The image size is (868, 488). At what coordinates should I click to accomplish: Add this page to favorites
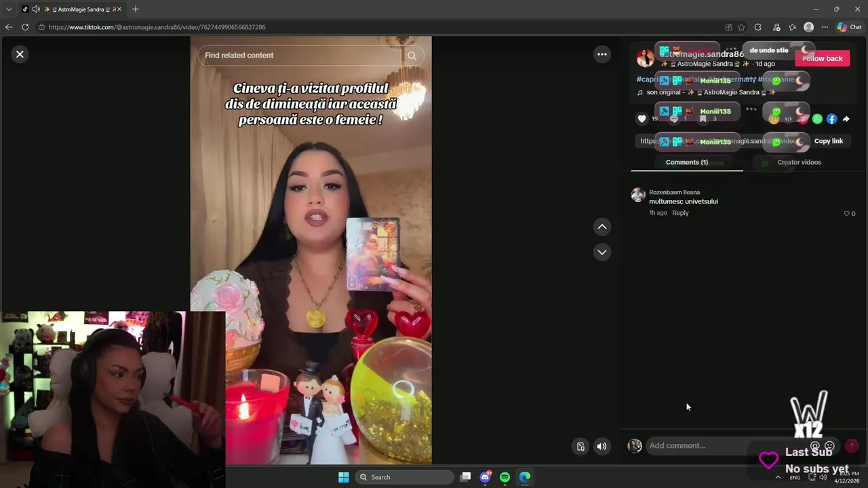click(x=741, y=27)
